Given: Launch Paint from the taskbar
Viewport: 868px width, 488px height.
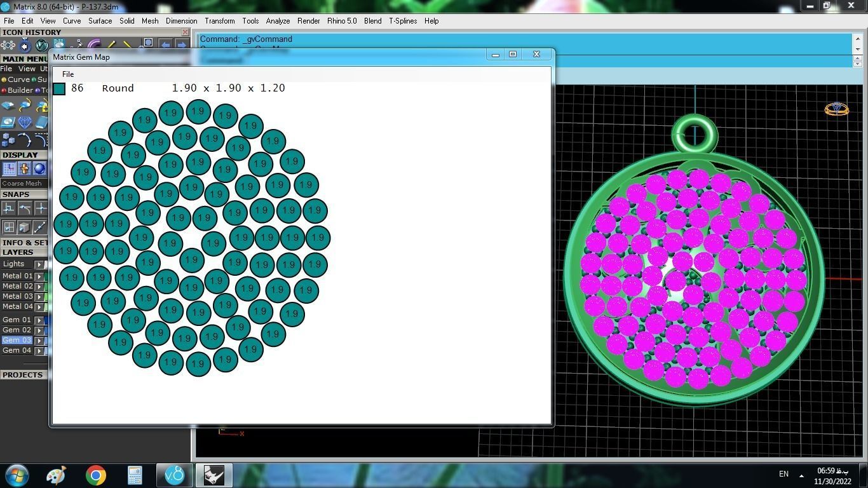Looking at the screenshot, I should (x=56, y=475).
